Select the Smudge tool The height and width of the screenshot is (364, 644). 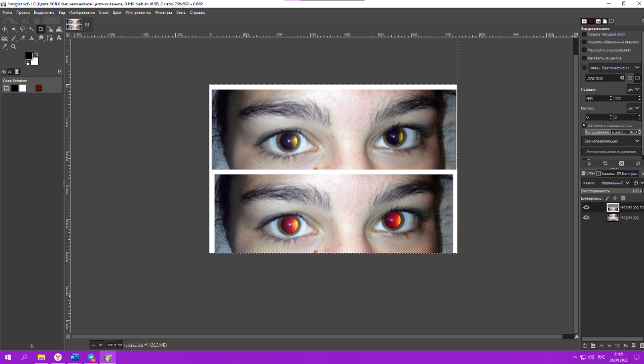(x=41, y=38)
